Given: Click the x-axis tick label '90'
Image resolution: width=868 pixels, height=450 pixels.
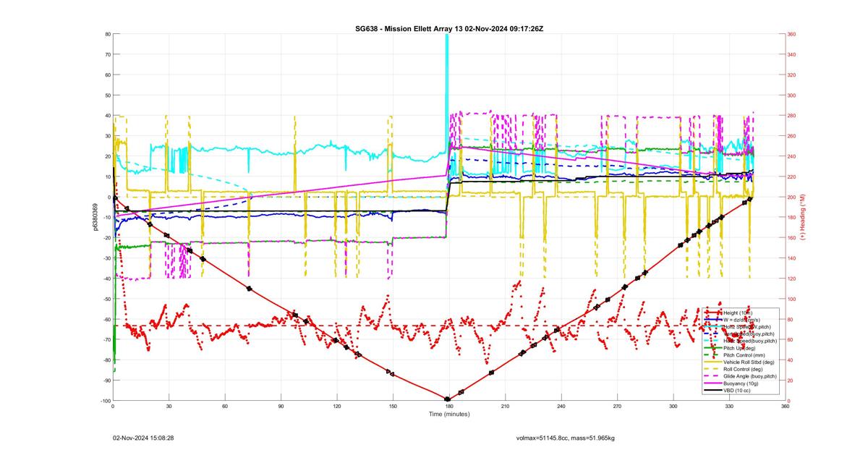Looking at the screenshot, I should click(x=281, y=407).
